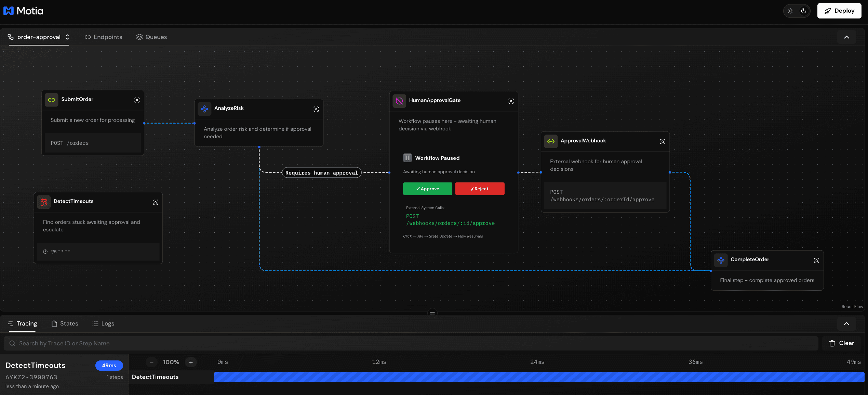This screenshot has width=868, height=395.
Task: Switch to the Logs tab
Action: [103, 324]
